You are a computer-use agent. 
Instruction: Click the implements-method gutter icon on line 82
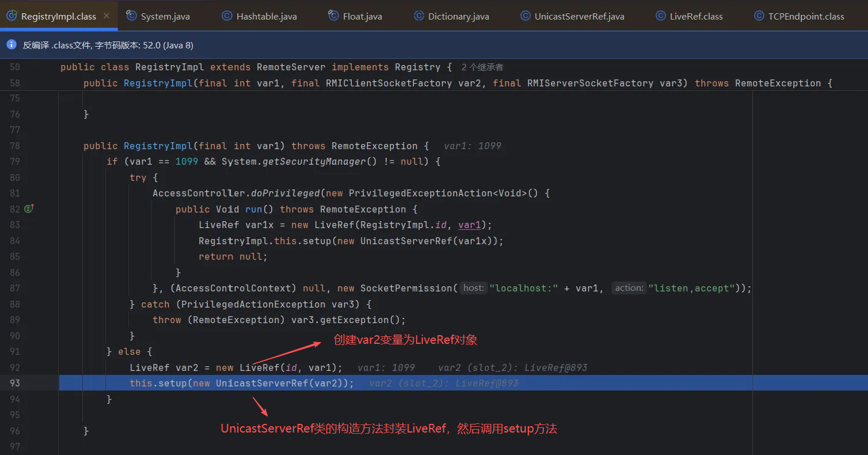[29, 209]
